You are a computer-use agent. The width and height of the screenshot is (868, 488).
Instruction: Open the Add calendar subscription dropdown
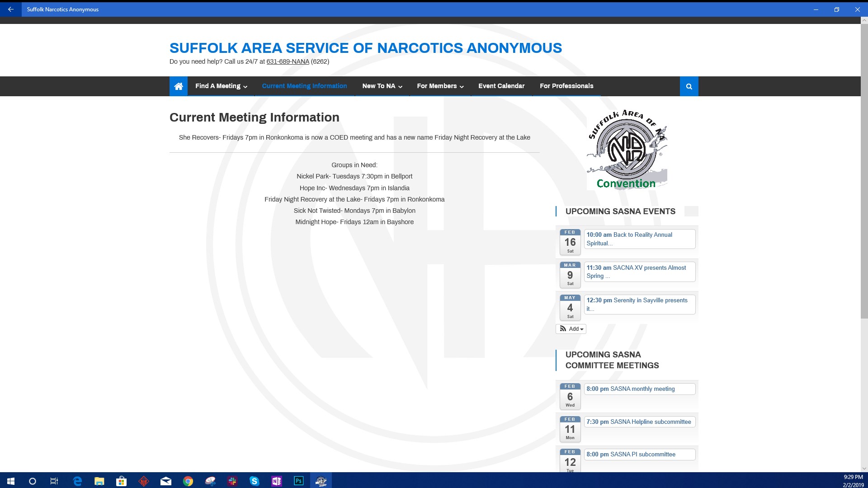coord(571,329)
